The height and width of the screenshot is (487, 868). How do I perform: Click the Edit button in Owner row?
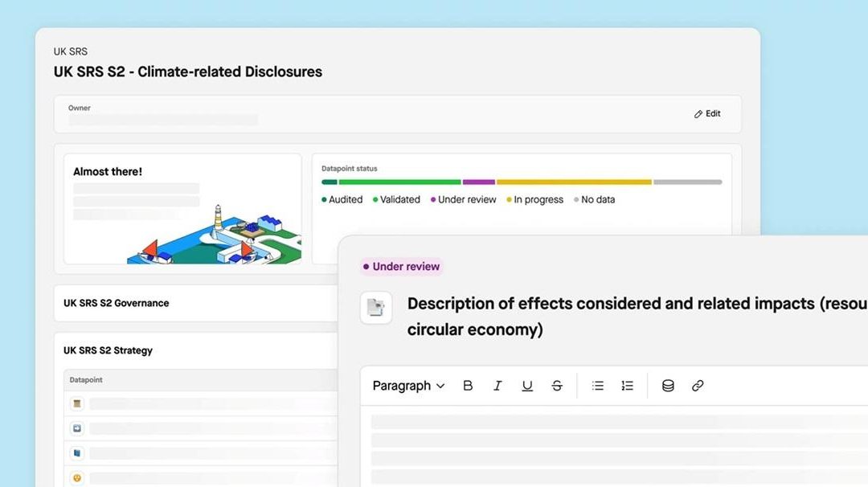707,113
